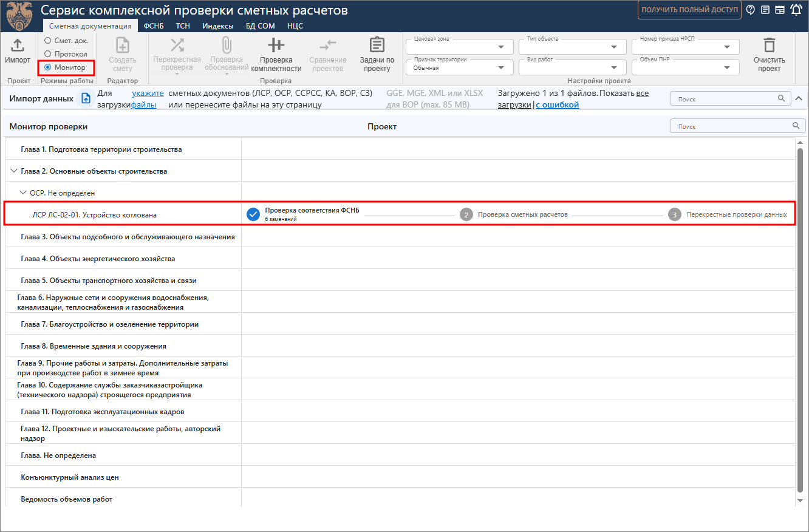Collapse the Импорт данных panel chevron
Screen dimensions: 809x532
(x=799, y=98)
